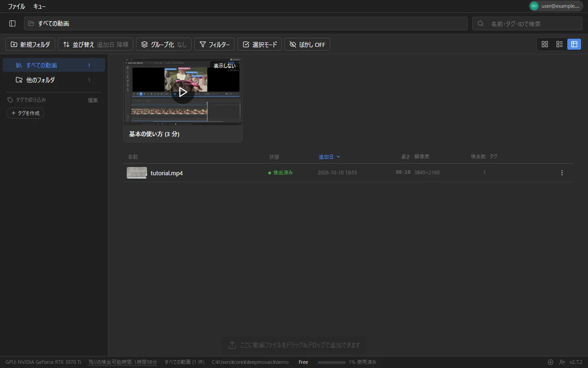
Task: Play the 基本の使い方 tutorial video
Action: (183, 92)
